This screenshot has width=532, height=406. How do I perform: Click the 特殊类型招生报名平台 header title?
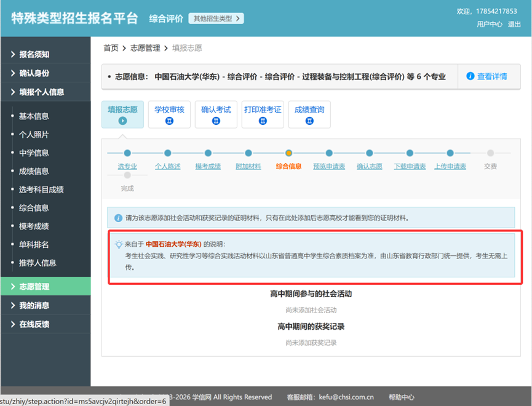74,18
